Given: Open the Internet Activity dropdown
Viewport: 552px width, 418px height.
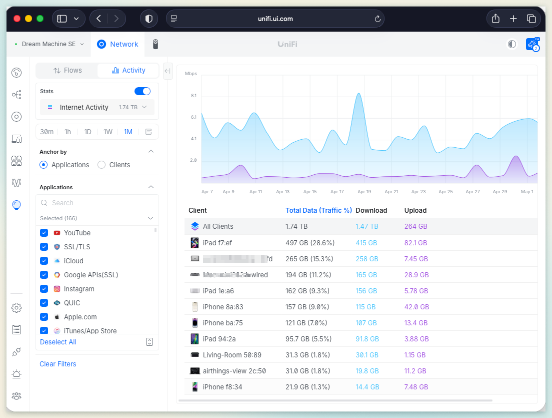Looking at the screenshot, I should (97, 107).
